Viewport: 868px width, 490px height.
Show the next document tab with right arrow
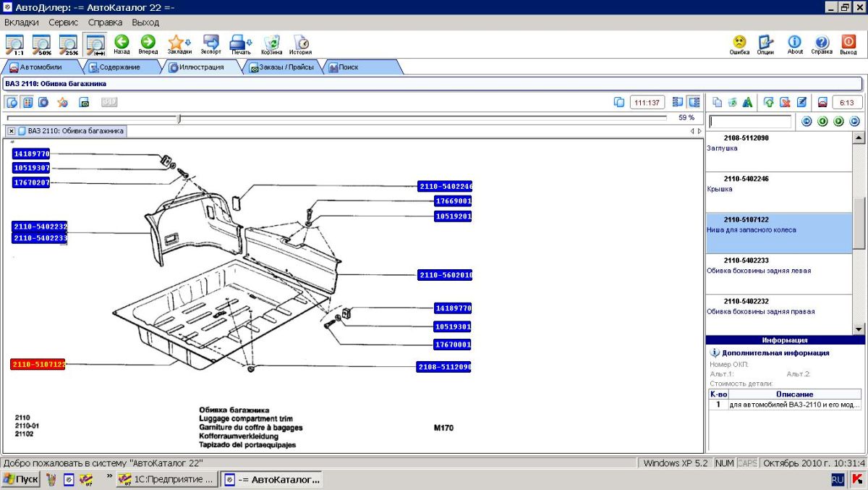699,131
